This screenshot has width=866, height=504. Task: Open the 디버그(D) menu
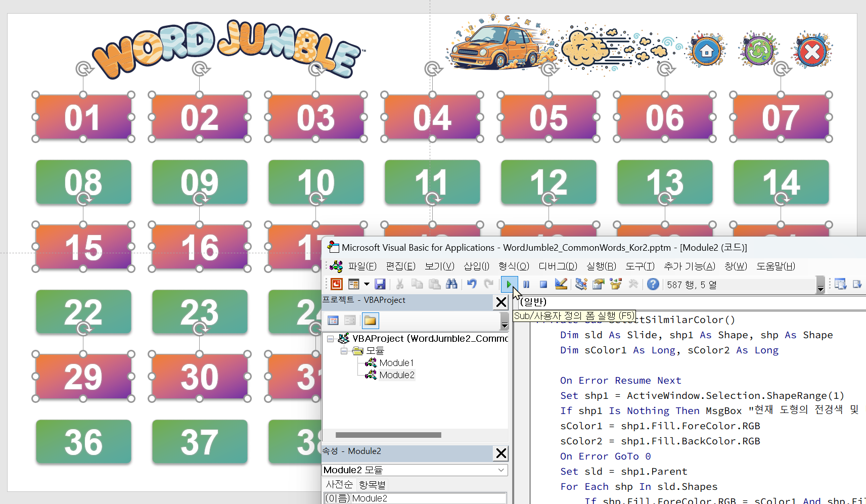(558, 266)
